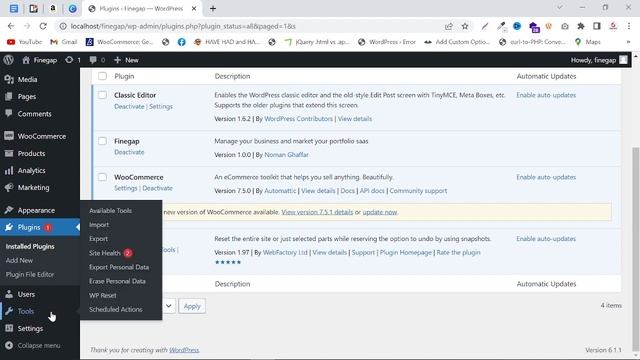Click Rate the plugin link for WP Reset

pyautogui.click(x=458, y=253)
